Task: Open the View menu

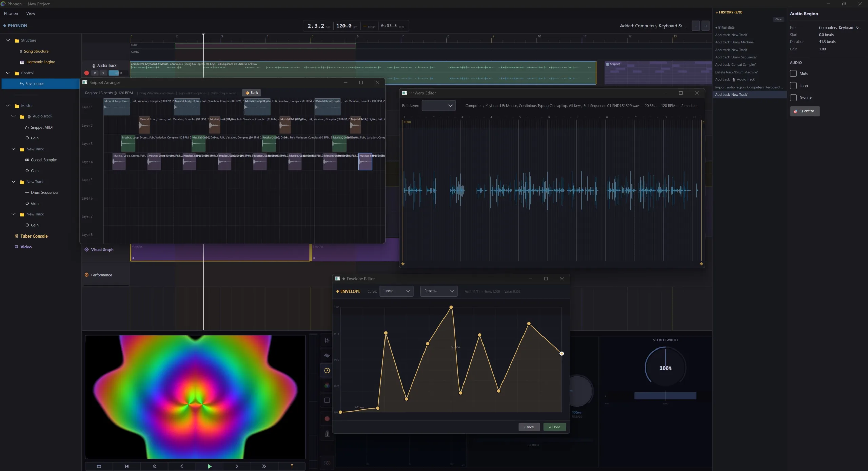Action: coord(31,13)
